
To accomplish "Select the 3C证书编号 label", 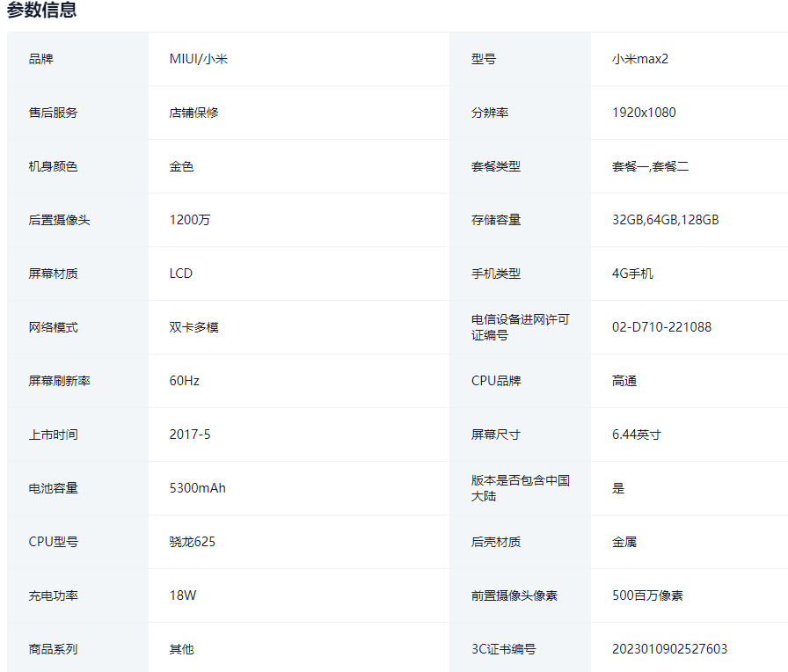I will tap(504, 649).
